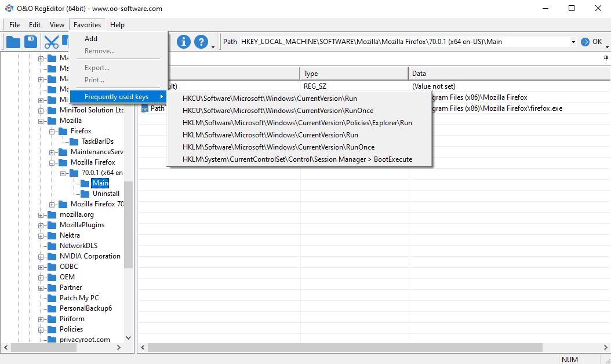611x364 pixels.
Task: Click the tree pane vertical scrollbar thumb
Action: click(x=128, y=225)
